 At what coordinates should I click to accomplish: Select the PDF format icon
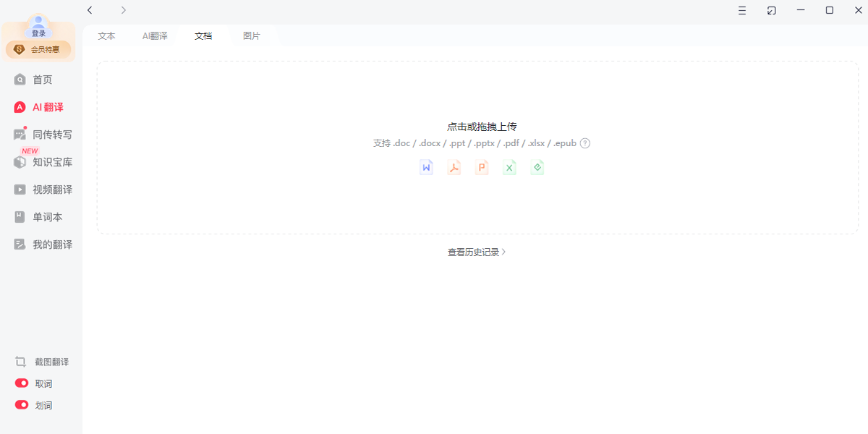coord(454,166)
